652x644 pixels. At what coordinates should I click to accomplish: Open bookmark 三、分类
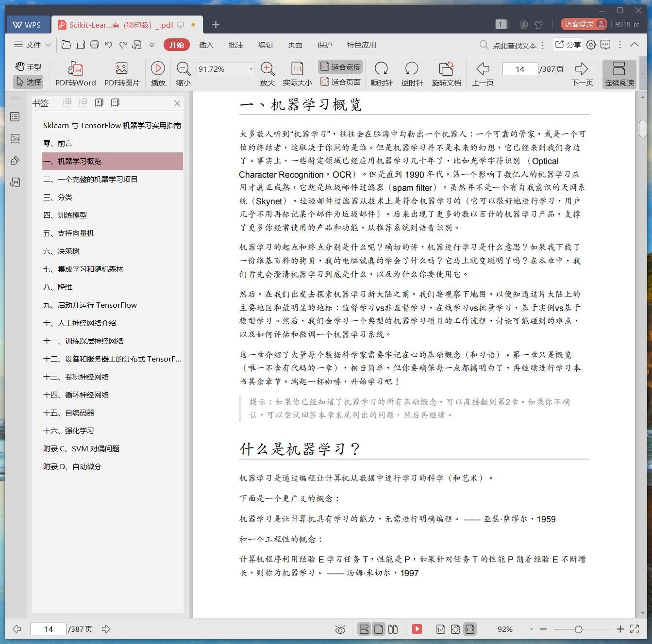pos(112,197)
